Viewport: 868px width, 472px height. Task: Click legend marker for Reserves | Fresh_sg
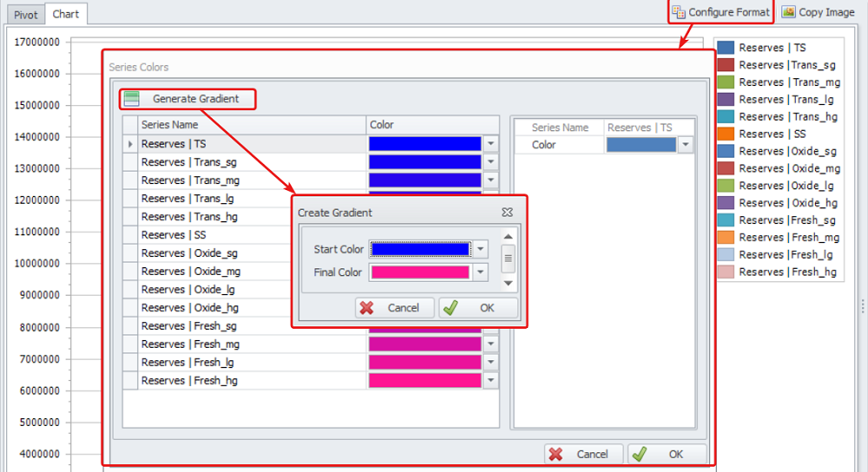pos(726,220)
